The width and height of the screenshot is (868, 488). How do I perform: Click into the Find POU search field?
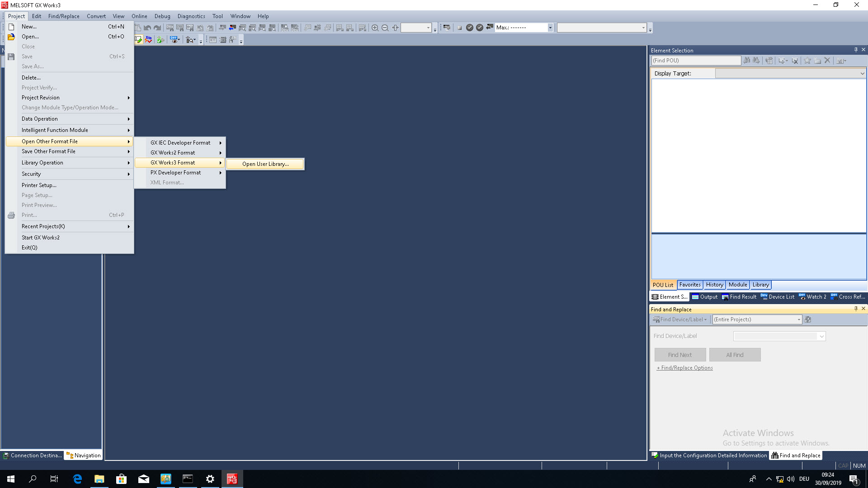(696, 61)
